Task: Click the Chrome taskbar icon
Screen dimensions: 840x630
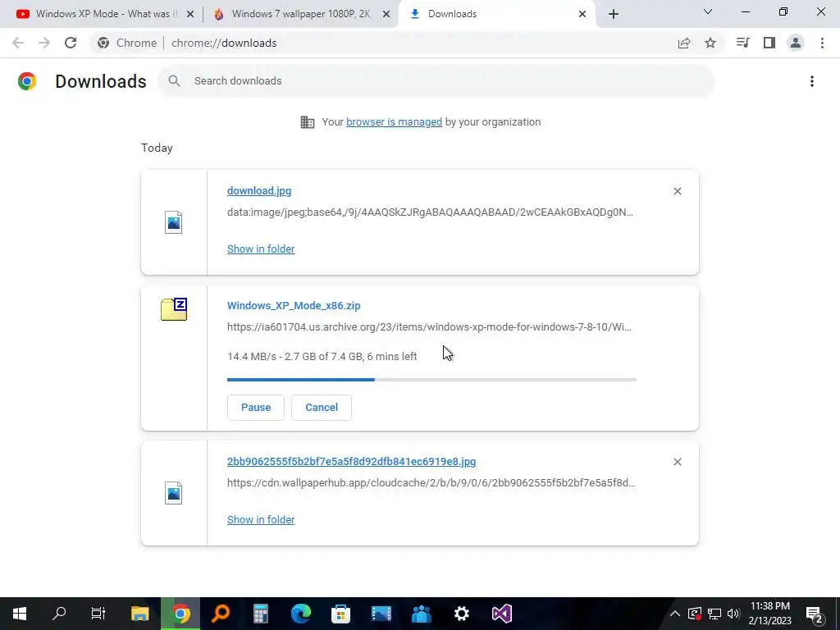Action: [180, 614]
